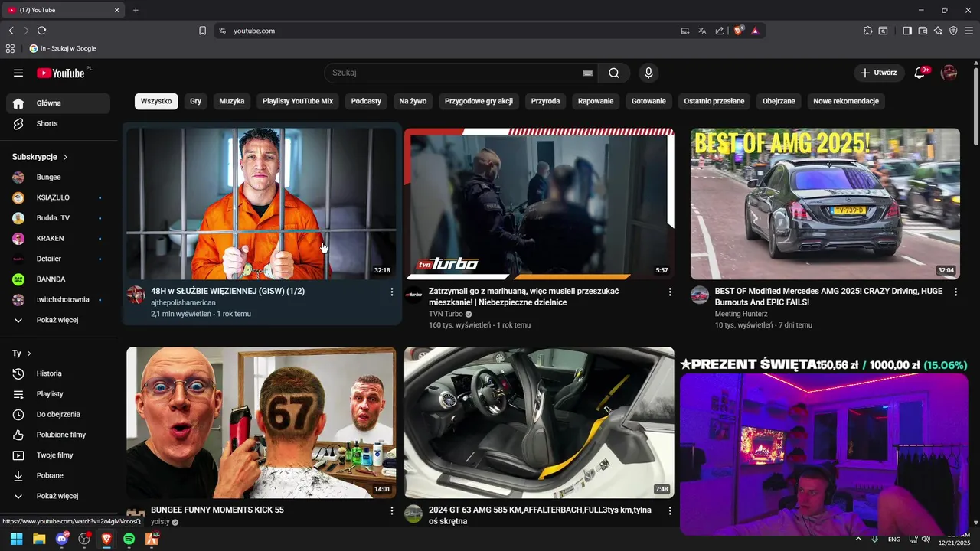Screen dimensions: 980x551
Task: Open the YouTube hamburger guide menu
Action: pyautogui.click(x=18, y=73)
